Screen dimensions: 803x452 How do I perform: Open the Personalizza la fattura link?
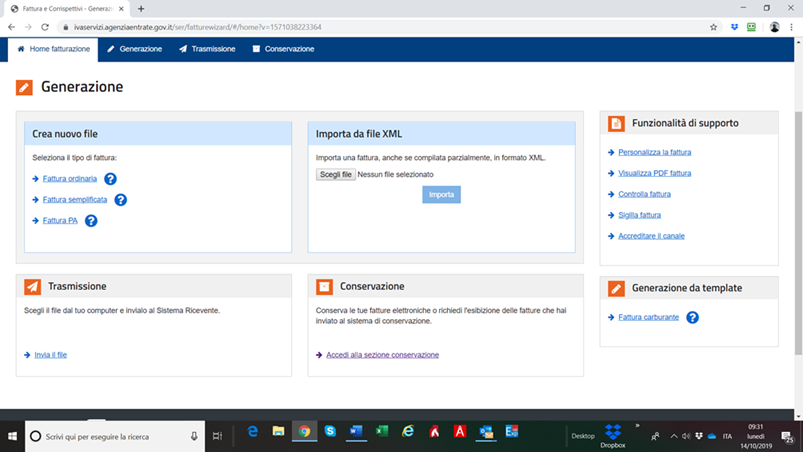tap(654, 152)
